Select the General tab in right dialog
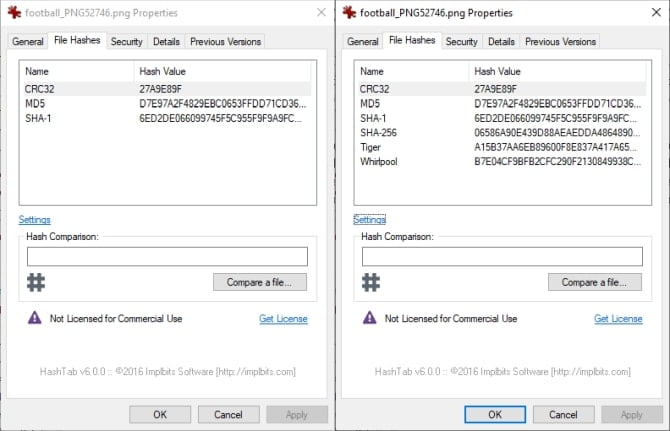The height and width of the screenshot is (431, 670). point(363,42)
